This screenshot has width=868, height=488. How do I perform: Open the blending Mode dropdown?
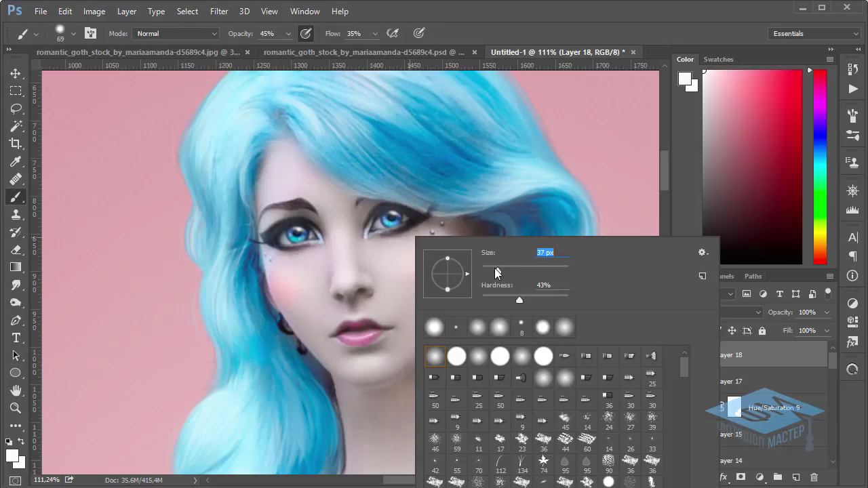click(x=176, y=33)
